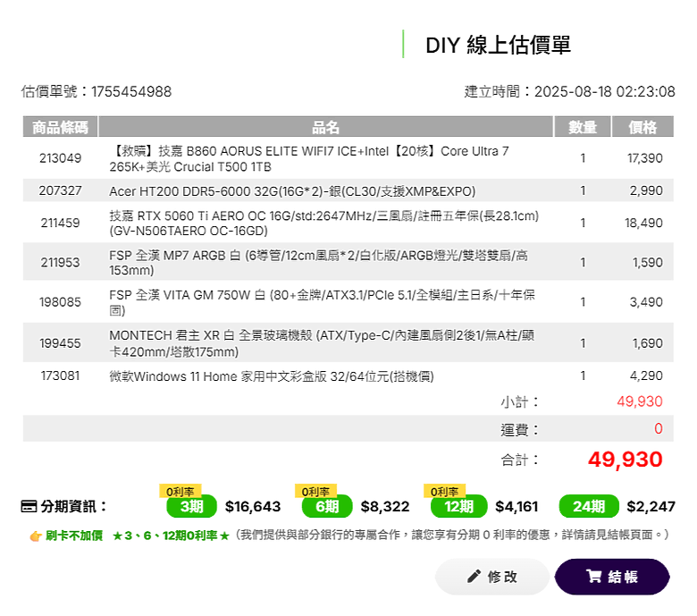Click the Acer HT200 DDR5-6000 product name

(x=292, y=191)
